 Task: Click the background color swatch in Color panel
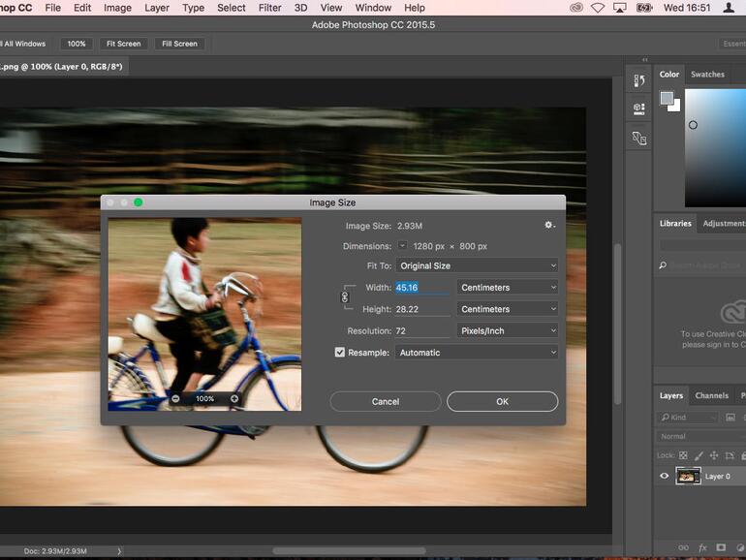pyautogui.click(x=675, y=107)
